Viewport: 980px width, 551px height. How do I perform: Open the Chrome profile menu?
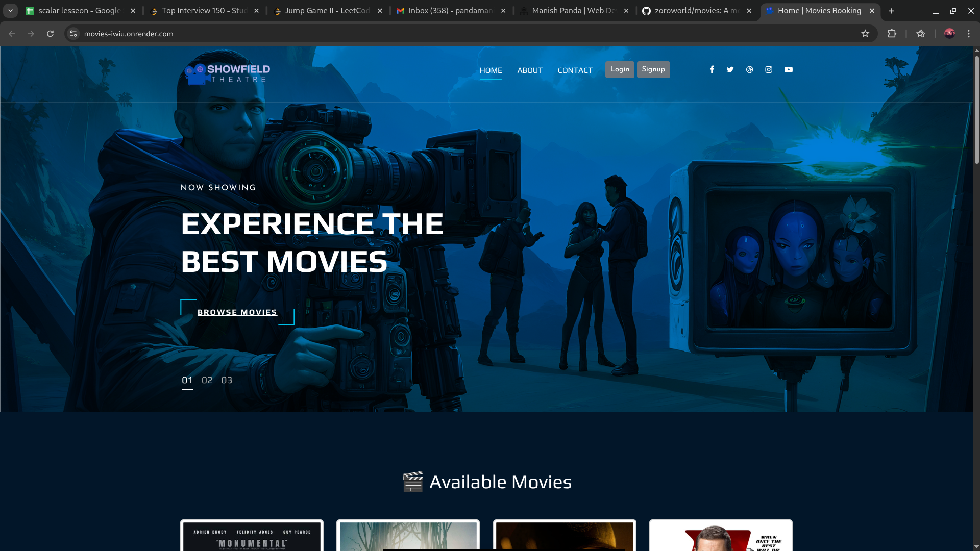pyautogui.click(x=949, y=34)
